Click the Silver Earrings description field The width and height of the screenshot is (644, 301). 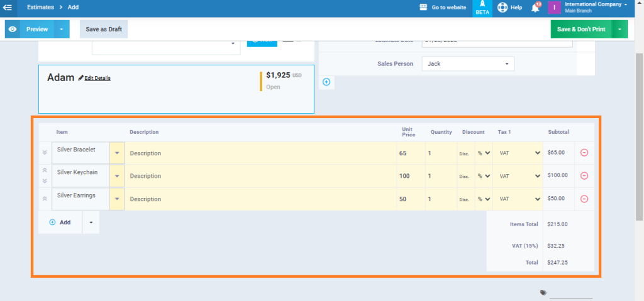pos(261,199)
